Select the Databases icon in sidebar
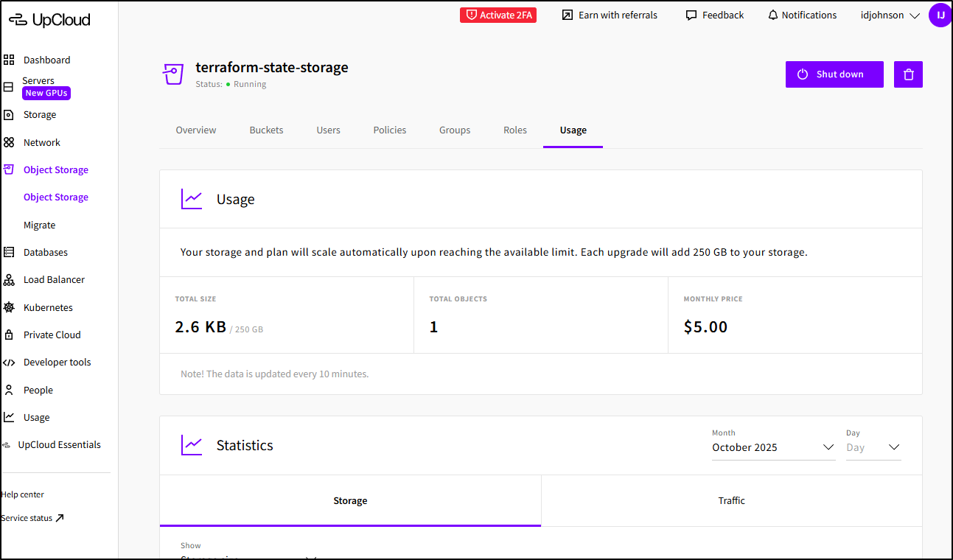Image resolution: width=953 pixels, height=560 pixels. (9, 252)
